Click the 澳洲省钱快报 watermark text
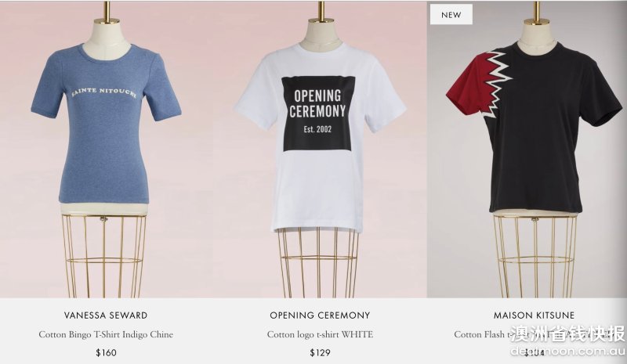 [x=567, y=334]
